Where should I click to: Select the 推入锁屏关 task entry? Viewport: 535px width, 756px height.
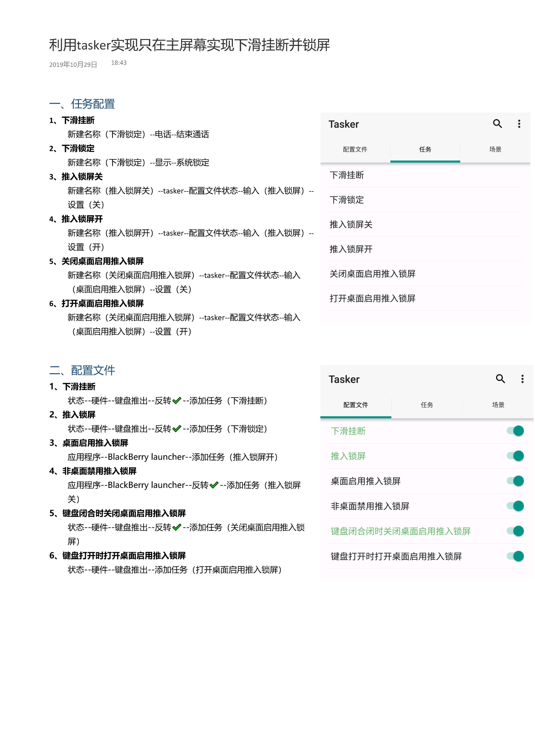point(351,225)
